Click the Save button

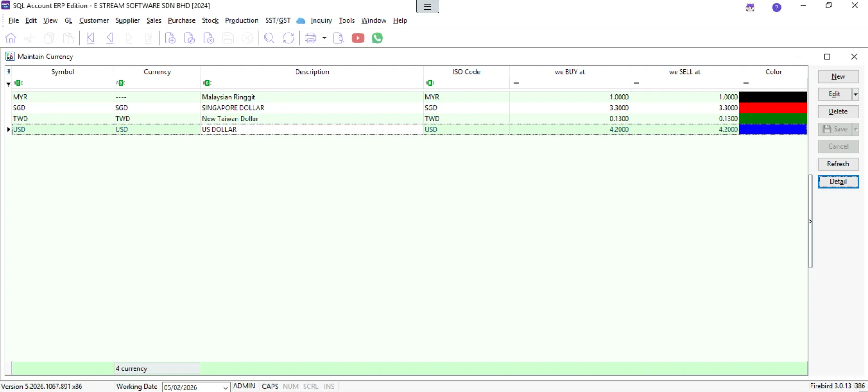point(835,129)
